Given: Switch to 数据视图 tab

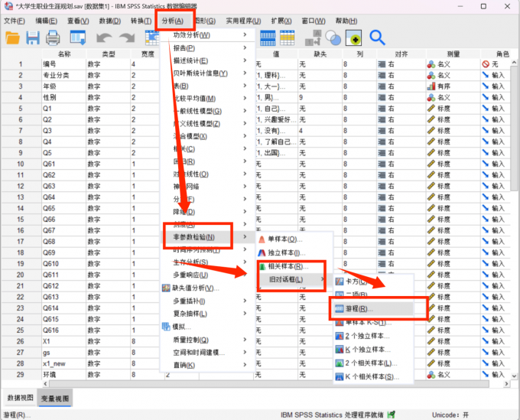Looking at the screenshot, I should coord(21,398).
